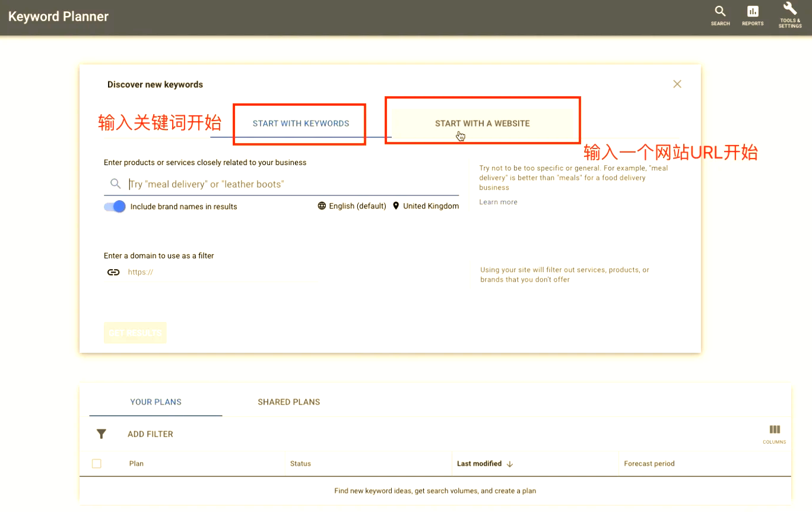812x512 pixels.
Task: Click the Discover new keywords heading
Action: click(155, 84)
